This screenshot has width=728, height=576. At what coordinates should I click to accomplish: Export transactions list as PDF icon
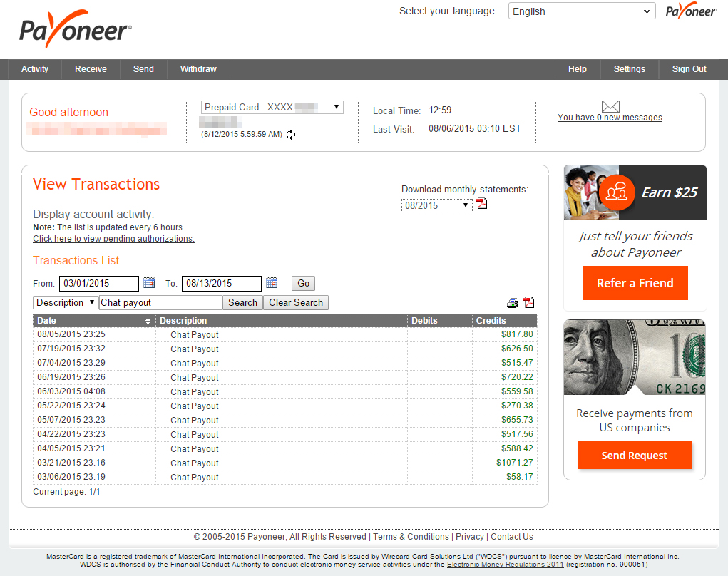pyautogui.click(x=528, y=303)
